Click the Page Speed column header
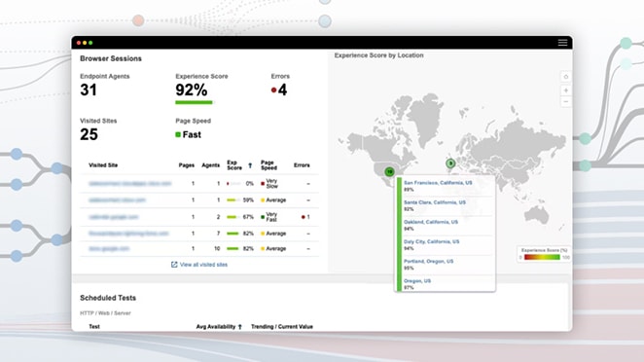 pyautogui.click(x=268, y=165)
